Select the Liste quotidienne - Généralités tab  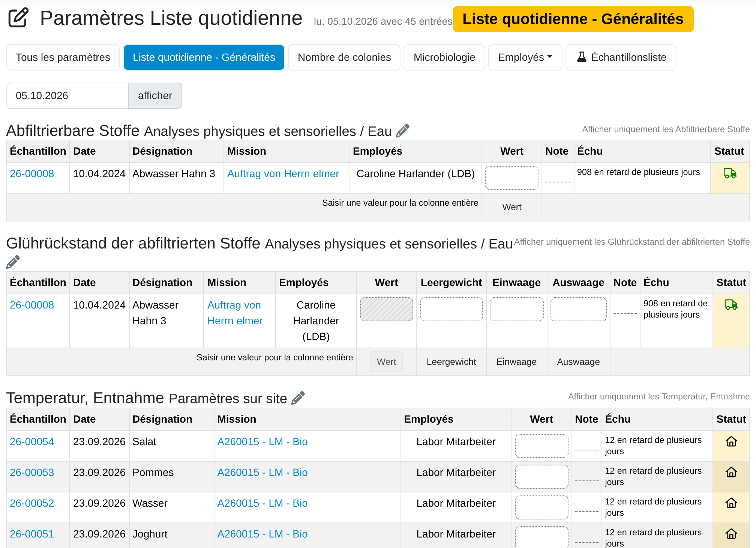(204, 57)
